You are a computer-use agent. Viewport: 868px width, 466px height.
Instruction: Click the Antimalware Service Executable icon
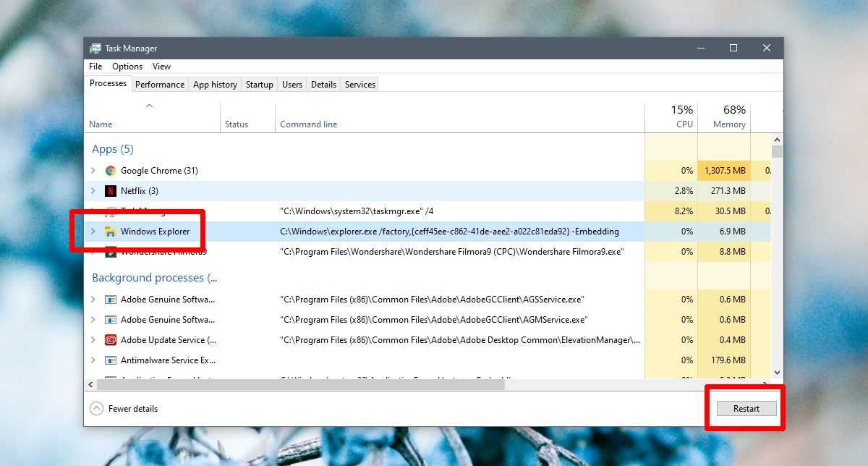point(111,360)
